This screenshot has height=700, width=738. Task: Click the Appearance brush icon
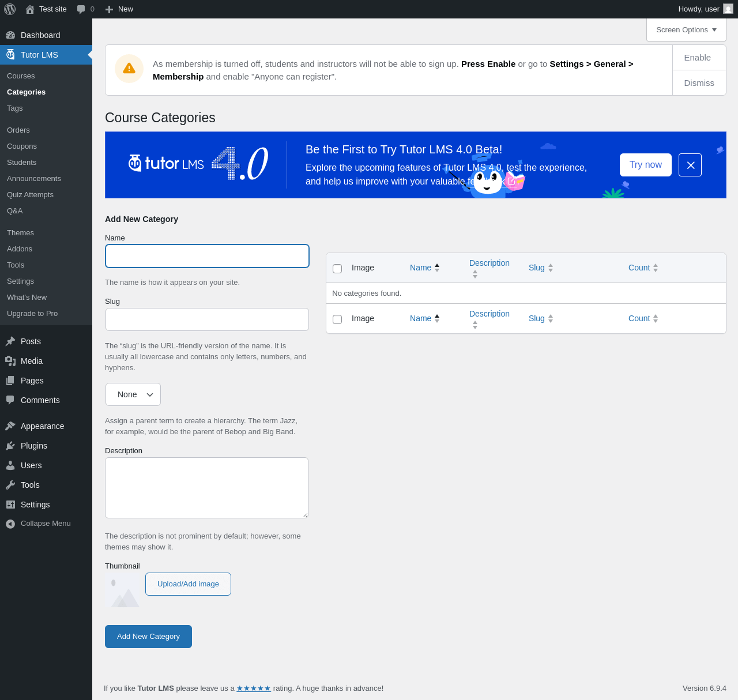click(x=10, y=426)
